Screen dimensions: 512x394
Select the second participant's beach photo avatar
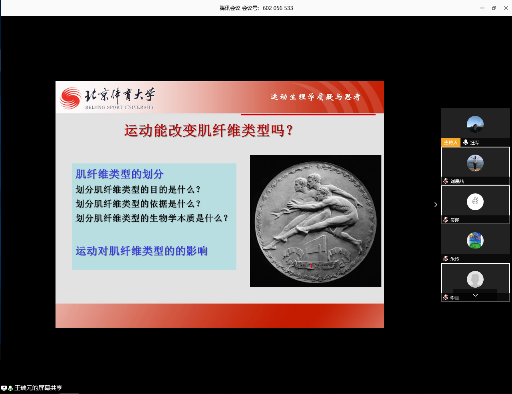pos(475,163)
